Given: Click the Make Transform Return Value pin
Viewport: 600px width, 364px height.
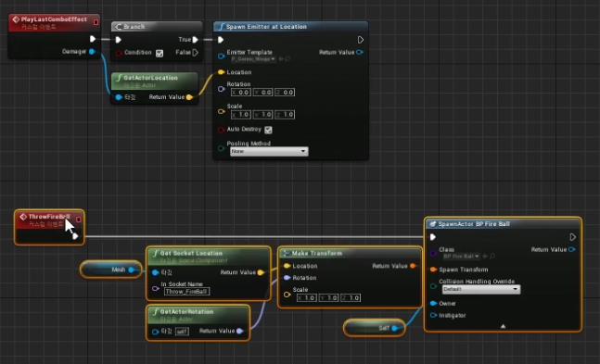Looking at the screenshot, I should coord(413,266).
